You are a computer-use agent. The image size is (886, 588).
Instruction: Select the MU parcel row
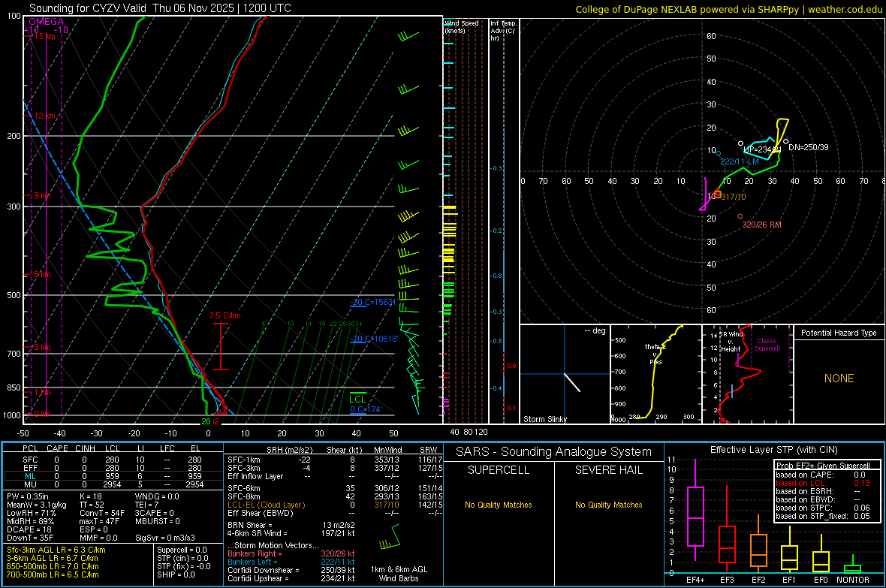click(x=113, y=484)
